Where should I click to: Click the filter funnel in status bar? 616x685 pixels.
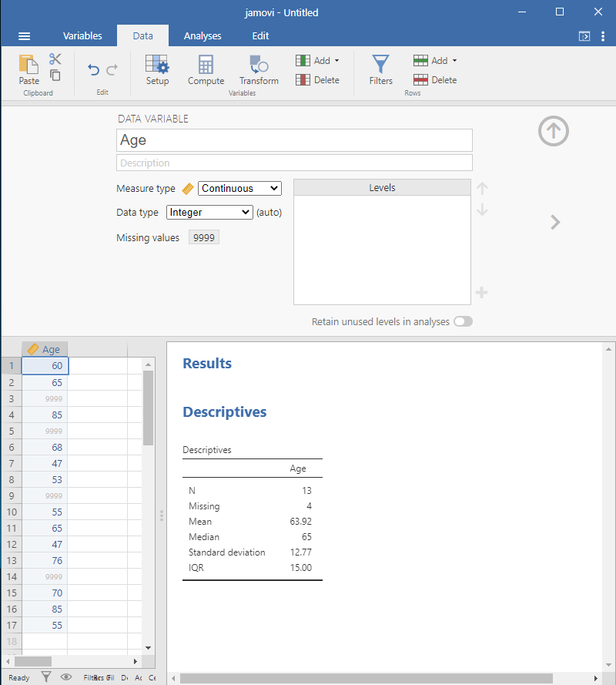coord(46,677)
